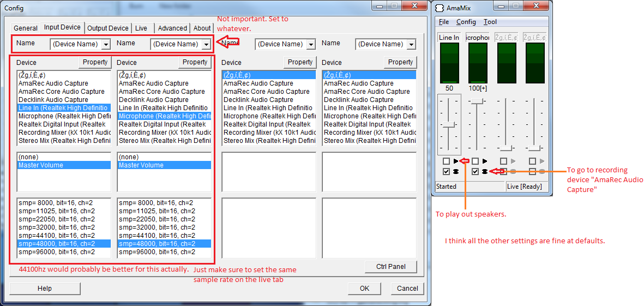The image size is (644, 306).
Task: Click Line In channel's speaker play icon
Action: pos(456,161)
